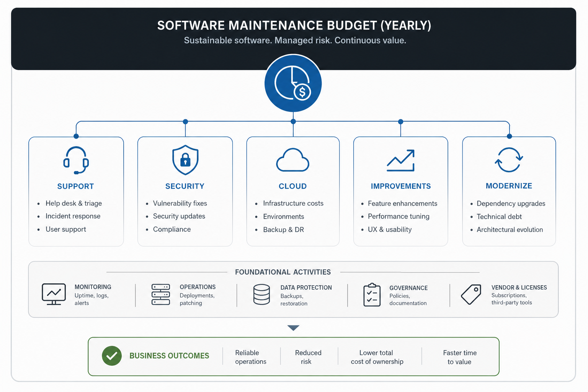Click 'Architectural evolution' bullet
The height and width of the screenshot is (392, 588).
point(510,230)
